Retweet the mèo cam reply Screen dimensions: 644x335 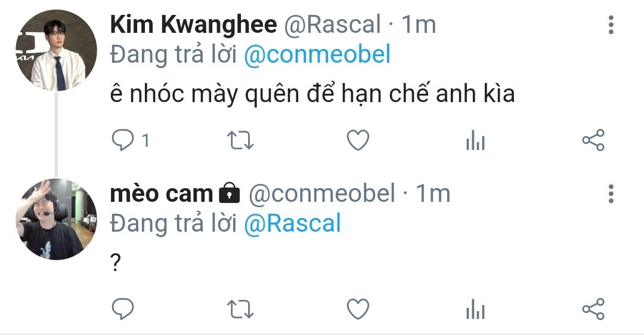point(240,309)
